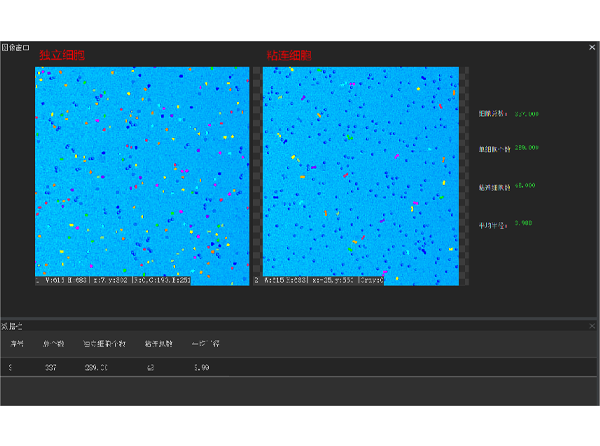
Task: Close the image window panel
Action: point(593,47)
